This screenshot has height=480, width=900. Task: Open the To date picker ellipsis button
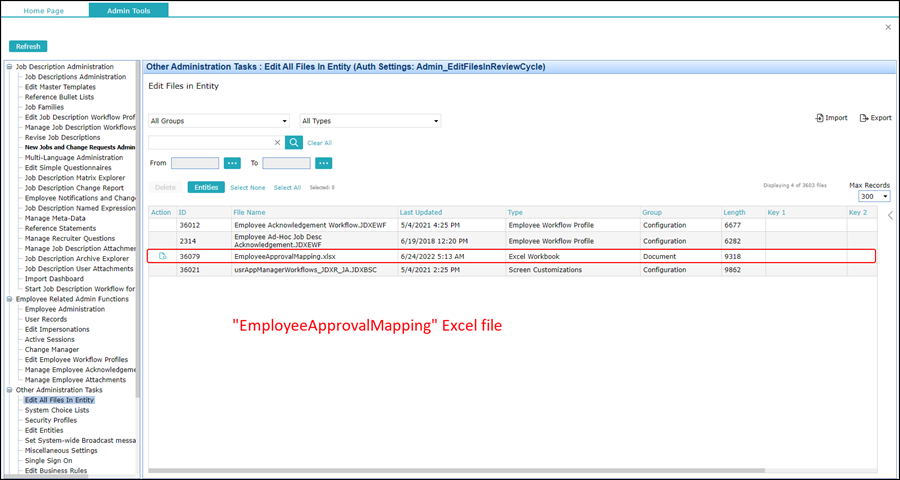[x=324, y=163]
